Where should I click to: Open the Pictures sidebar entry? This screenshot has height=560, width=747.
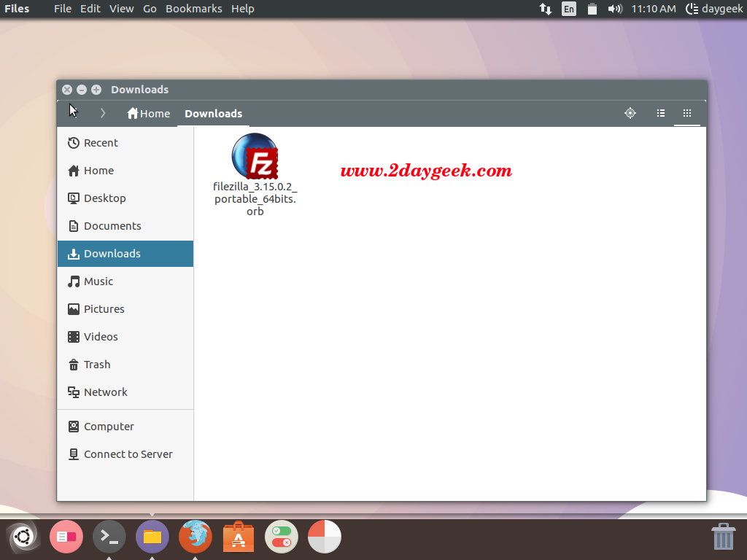tap(125, 308)
